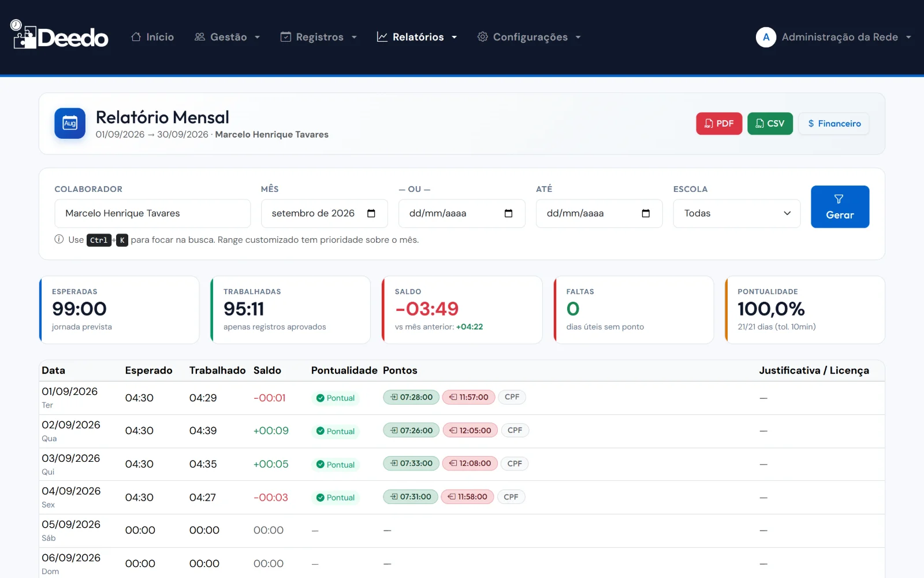
Task: Open the Relatórios dropdown menu
Action: coord(417,37)
